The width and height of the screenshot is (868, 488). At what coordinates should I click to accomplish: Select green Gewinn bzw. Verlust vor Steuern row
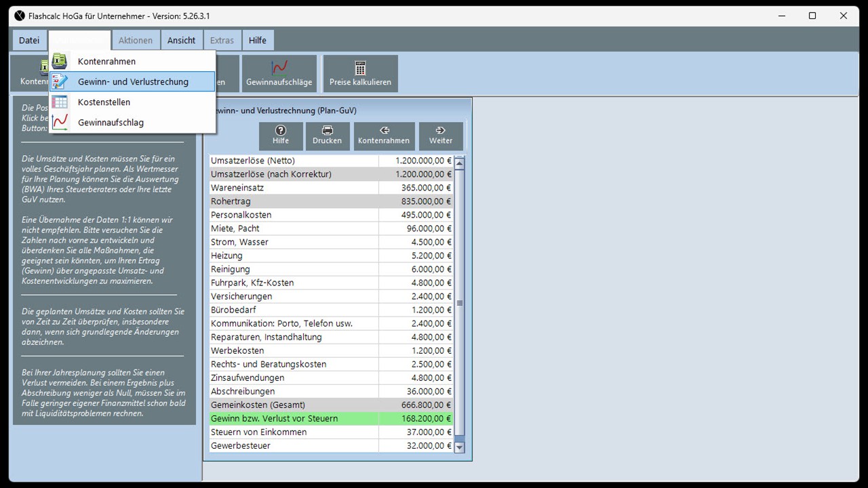(332, 418)
